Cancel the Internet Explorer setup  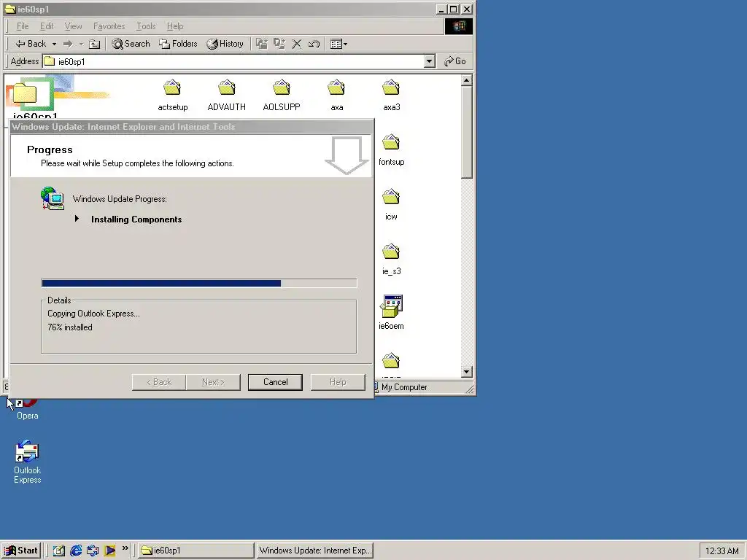[275, 382]
